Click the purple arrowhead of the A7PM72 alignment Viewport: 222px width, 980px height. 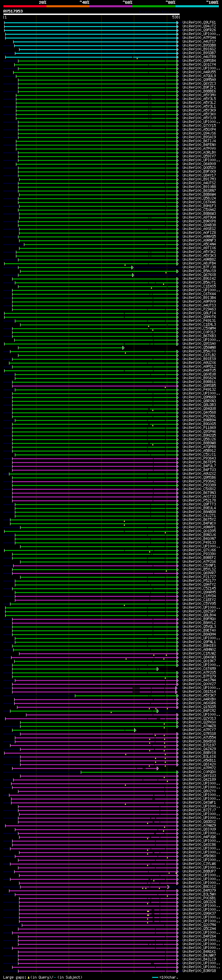pos(157,769)
